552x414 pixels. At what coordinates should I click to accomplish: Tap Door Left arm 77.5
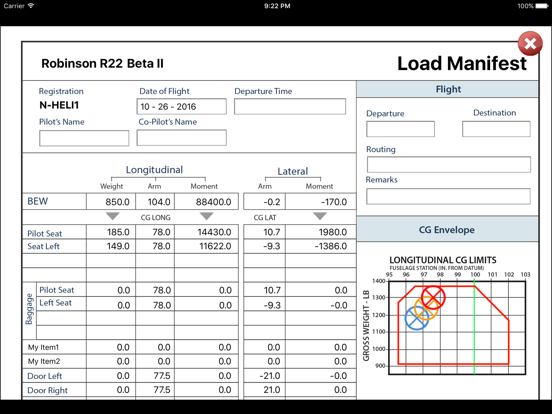[155, 376]
